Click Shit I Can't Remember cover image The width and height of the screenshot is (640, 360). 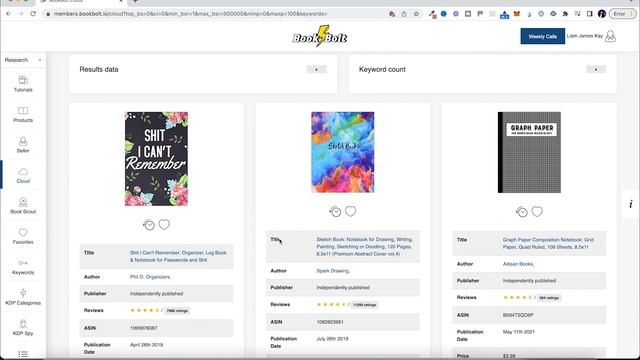pos(156,159)
